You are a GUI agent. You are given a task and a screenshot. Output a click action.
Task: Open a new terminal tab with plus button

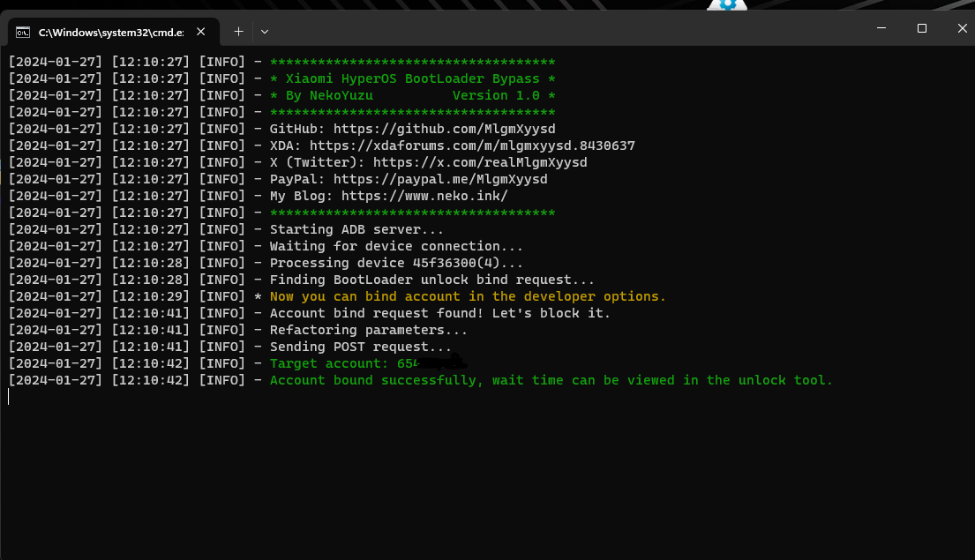pos(238,32)
